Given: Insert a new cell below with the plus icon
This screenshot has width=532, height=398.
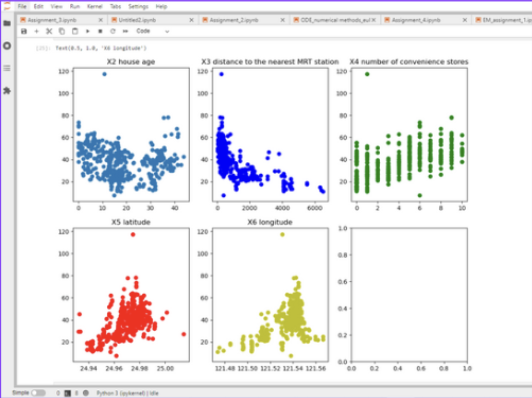Looking at the screenshot, I should click(x=36, y=31).
